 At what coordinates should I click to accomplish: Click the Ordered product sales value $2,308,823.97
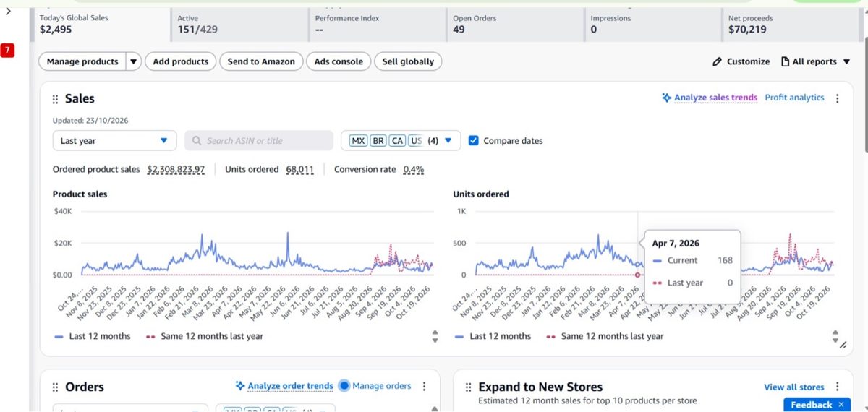tap(176, 170)
